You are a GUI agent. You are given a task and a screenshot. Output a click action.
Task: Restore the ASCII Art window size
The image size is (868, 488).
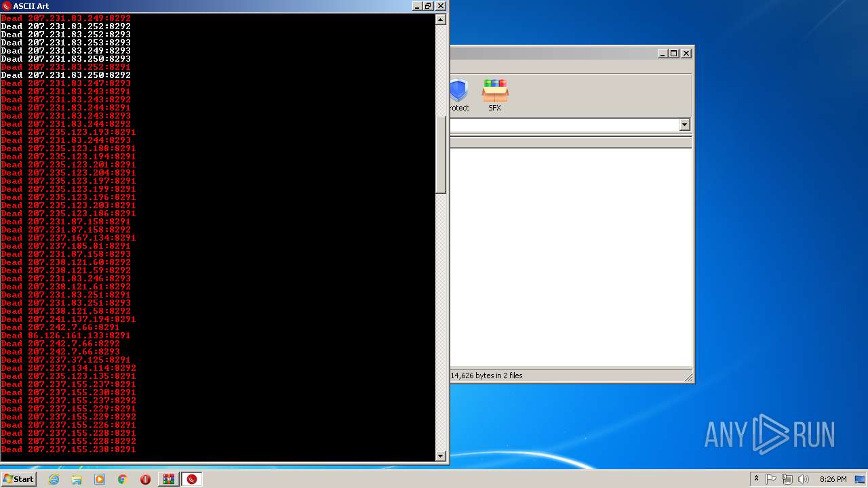tap(428, 6)
